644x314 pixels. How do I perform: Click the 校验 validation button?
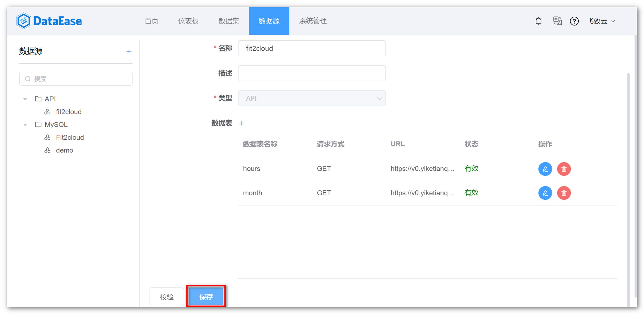click(x=166, y=296)
